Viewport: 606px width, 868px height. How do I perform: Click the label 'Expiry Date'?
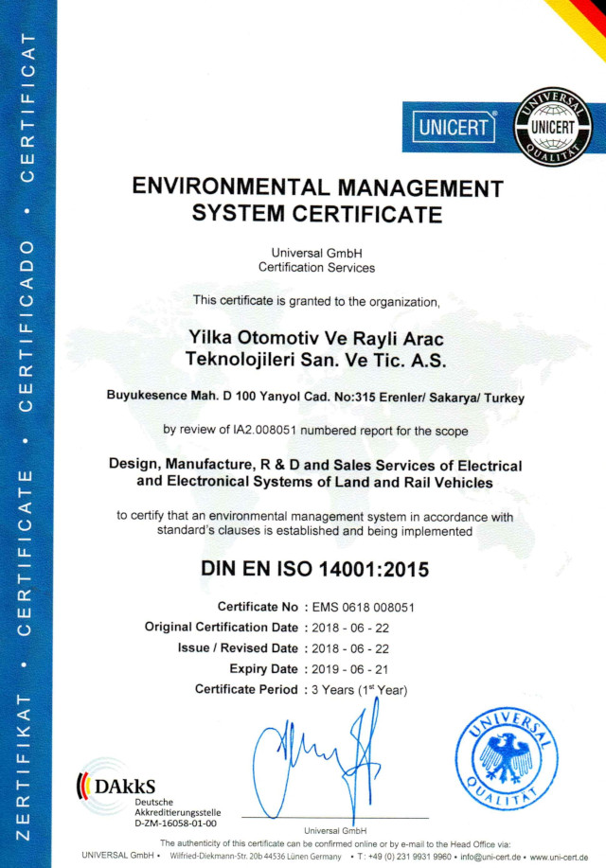[263, 669]
